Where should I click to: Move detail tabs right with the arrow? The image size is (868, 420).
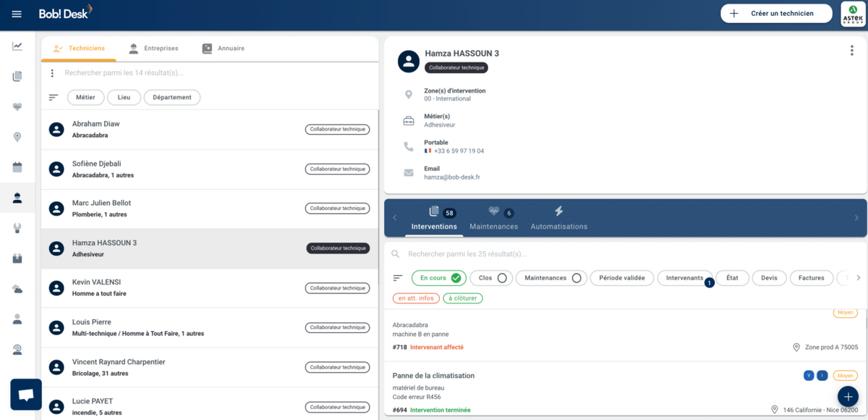856,218
